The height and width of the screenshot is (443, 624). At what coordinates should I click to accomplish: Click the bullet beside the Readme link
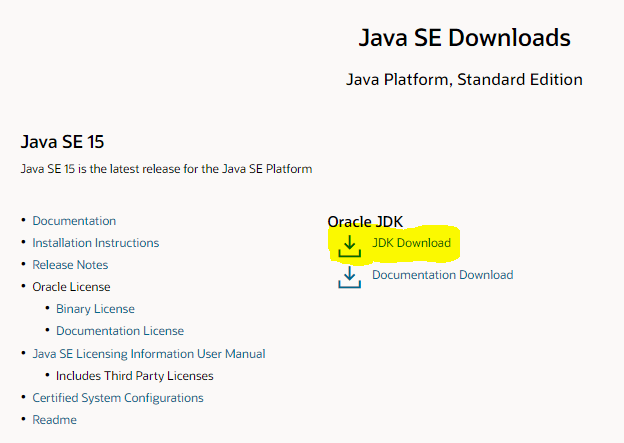click(x=23, y=419)
